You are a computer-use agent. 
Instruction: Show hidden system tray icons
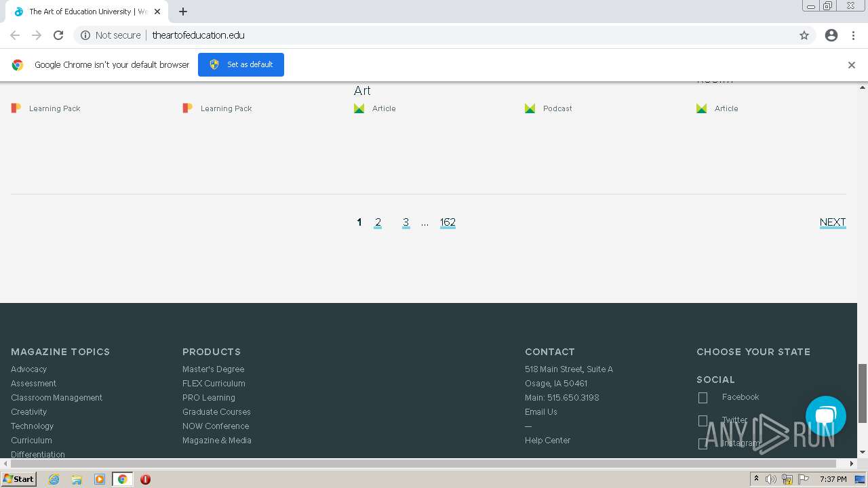coord(757,479)
